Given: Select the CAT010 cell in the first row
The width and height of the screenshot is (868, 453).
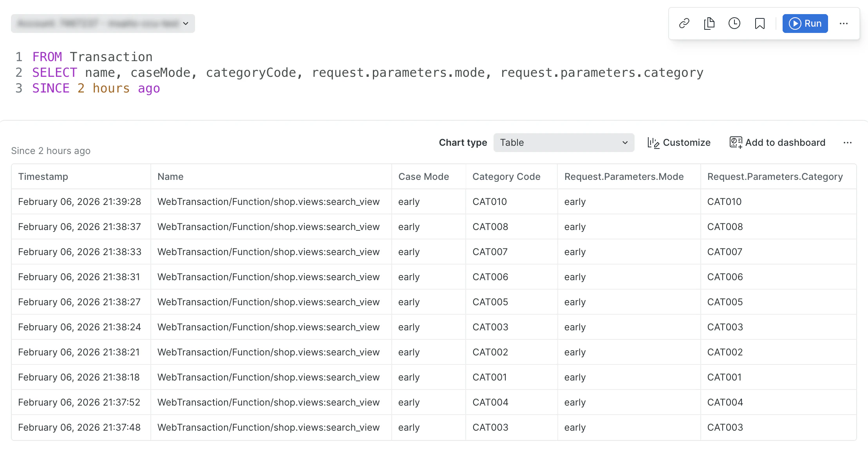Looking at the screenshot, I should coord(490,201).
